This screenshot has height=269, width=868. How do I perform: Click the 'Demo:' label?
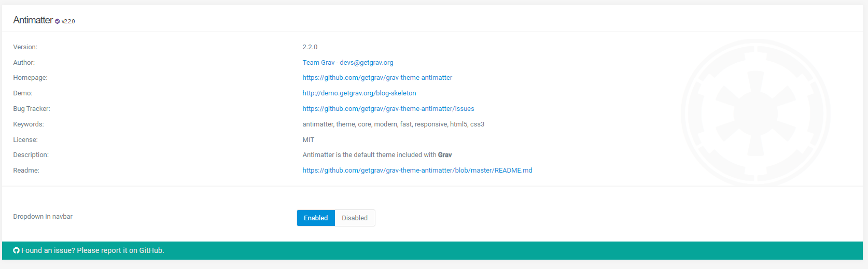(x=23, y=93)
